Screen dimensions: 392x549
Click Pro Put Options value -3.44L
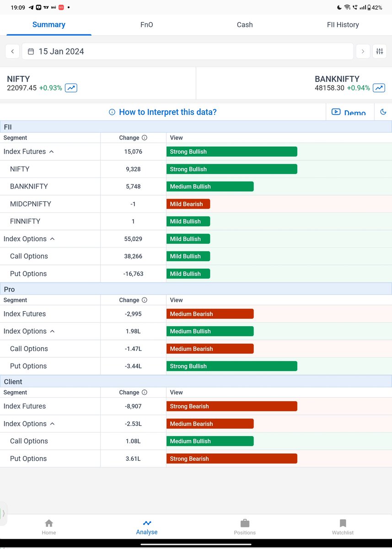[x=133, y=366]
